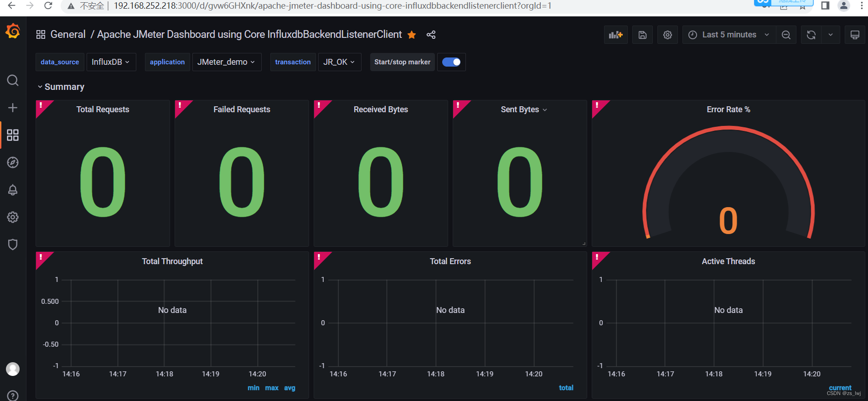Open the Error Rate % panel title menu
The width and height of the screenshot is (868, 401).
coord(728,109)
